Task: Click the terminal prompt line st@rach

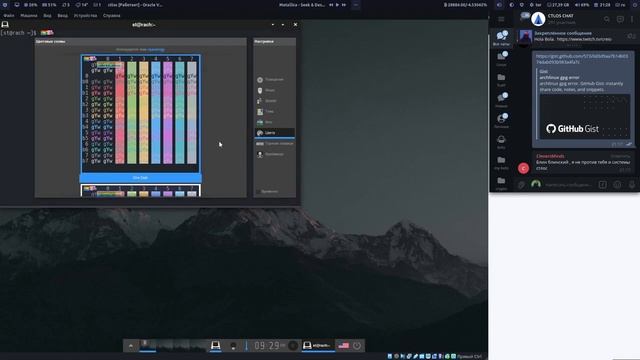Action: tap(18, 33)
